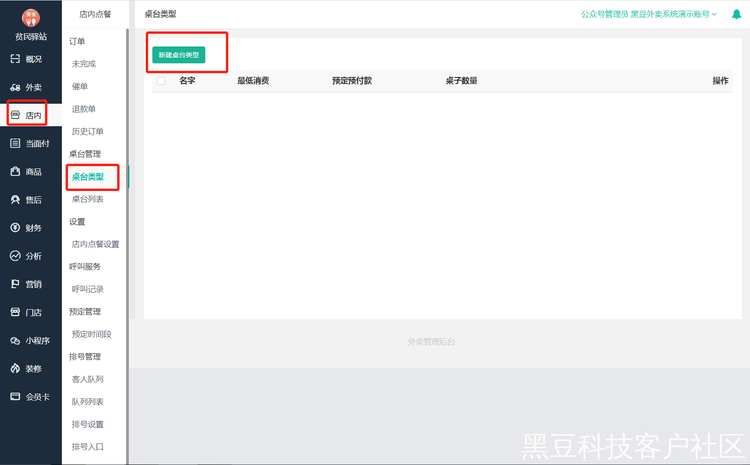Click the 名字 column header

click(x=187, y=80)
